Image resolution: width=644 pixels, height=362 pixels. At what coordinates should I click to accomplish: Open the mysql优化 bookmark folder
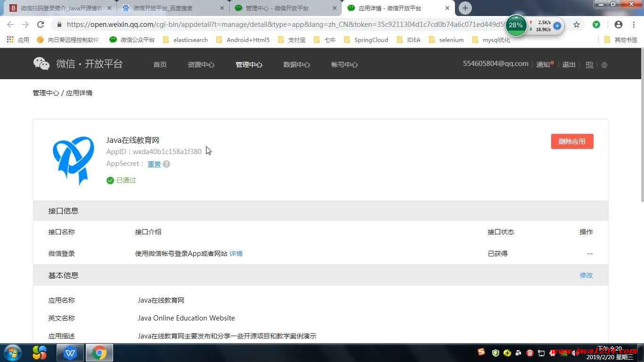(x=491, y=40)
